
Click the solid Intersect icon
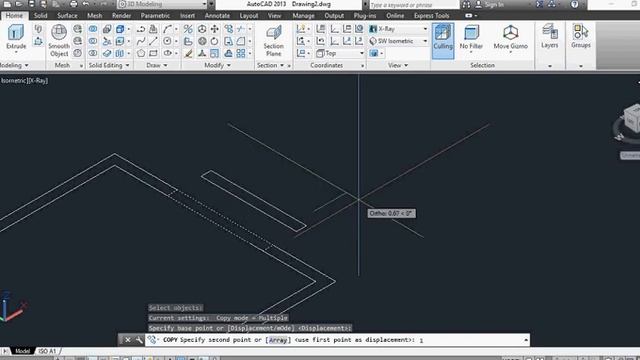point(93,53)
